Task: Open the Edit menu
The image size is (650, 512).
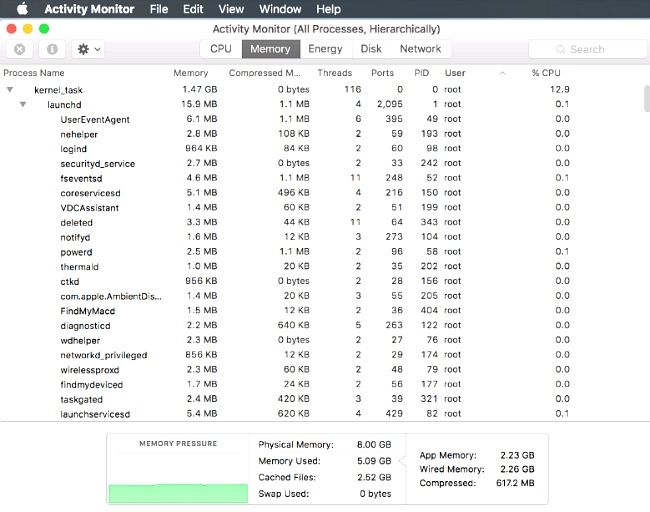Action: (193, 9)
